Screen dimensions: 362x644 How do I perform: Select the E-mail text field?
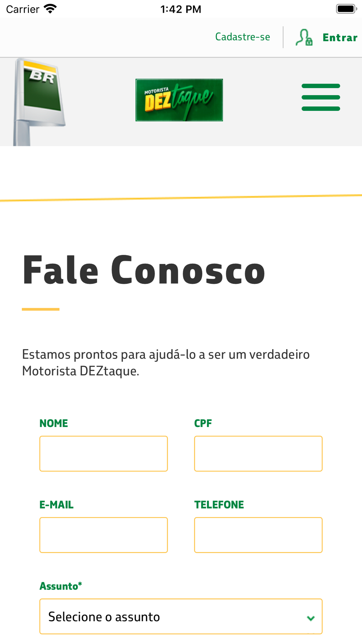(x=104, y=535)
